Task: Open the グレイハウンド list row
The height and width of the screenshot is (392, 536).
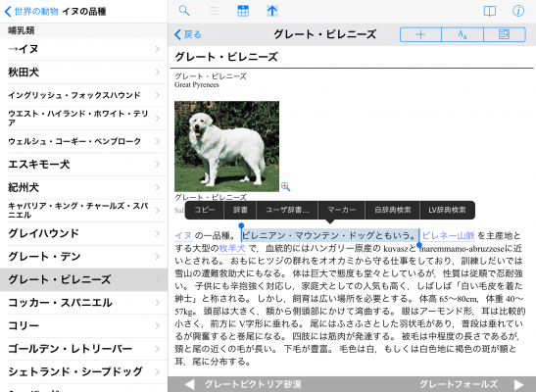Action: click(x=83, y=234)
